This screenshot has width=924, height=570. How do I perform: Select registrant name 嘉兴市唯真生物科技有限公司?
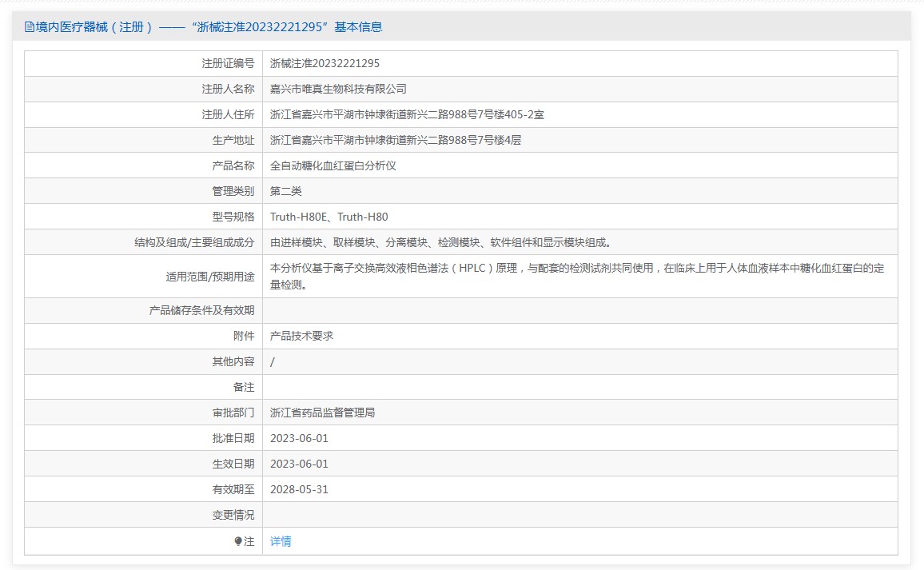[x=338, y=89]
